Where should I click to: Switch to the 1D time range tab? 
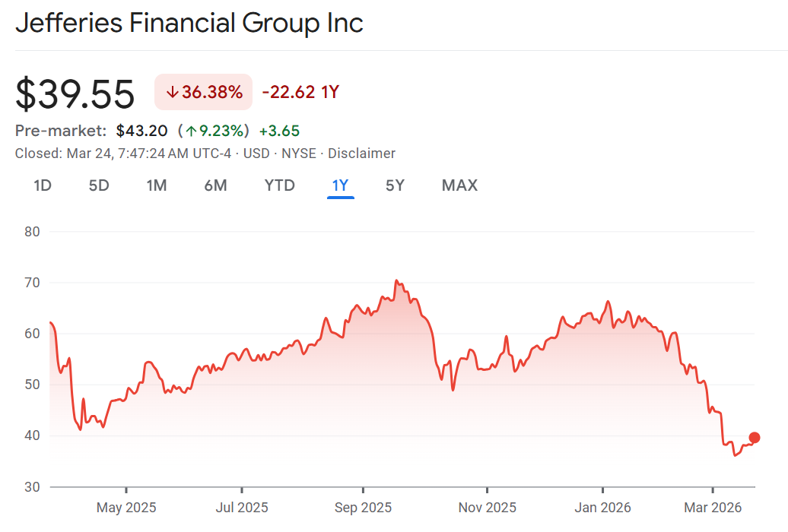pyautogui.click(x=43, y=185)
